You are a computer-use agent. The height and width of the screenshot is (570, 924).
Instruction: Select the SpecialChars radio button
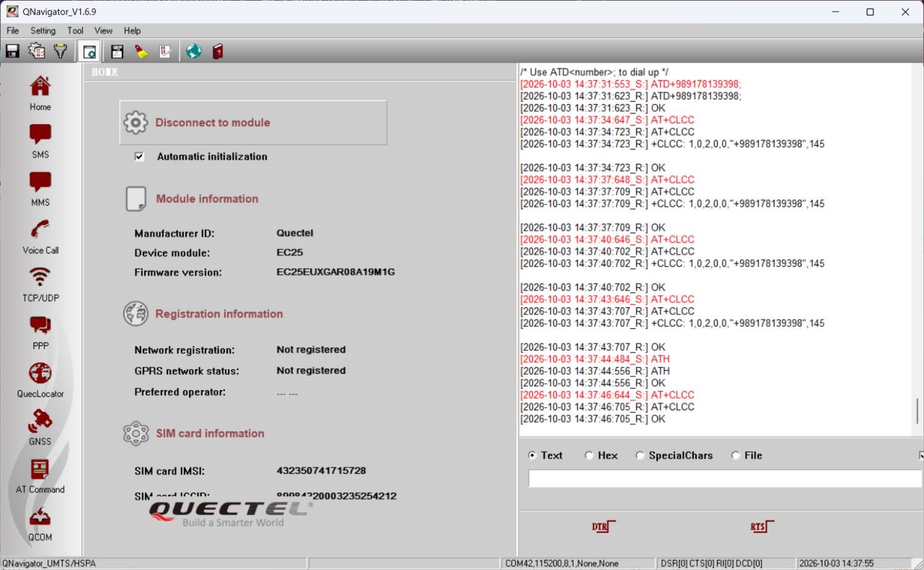640,456
